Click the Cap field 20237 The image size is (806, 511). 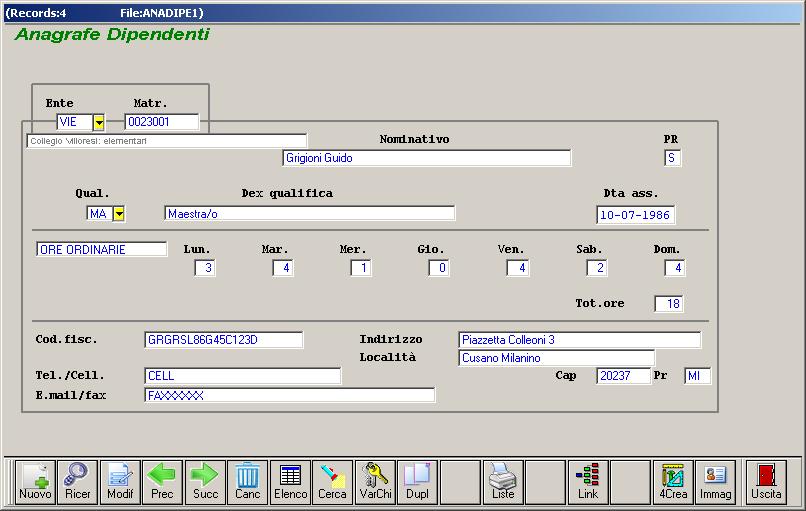pos(623,376)
